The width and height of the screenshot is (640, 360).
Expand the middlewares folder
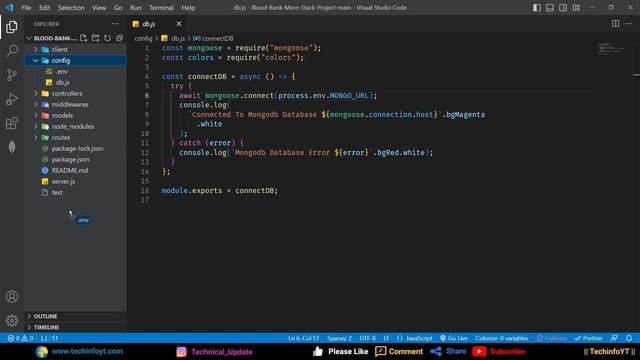(x=76, y=104)
